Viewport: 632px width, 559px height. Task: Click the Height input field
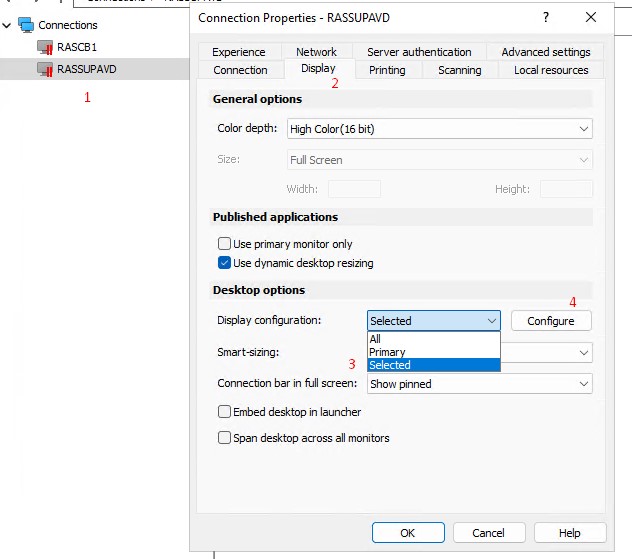(x=566, y=189)
